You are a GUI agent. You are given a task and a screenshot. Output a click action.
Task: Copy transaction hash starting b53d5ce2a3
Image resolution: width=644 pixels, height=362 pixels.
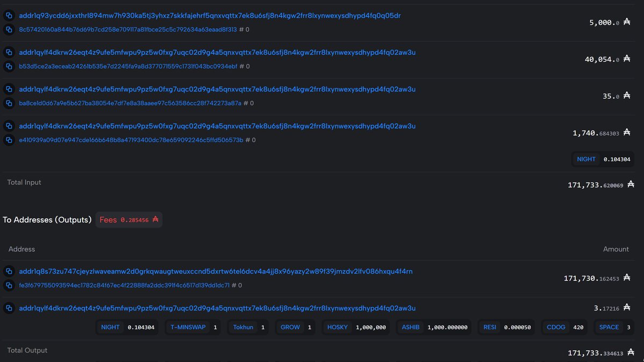pyautogui.click(x=9, y=66)
